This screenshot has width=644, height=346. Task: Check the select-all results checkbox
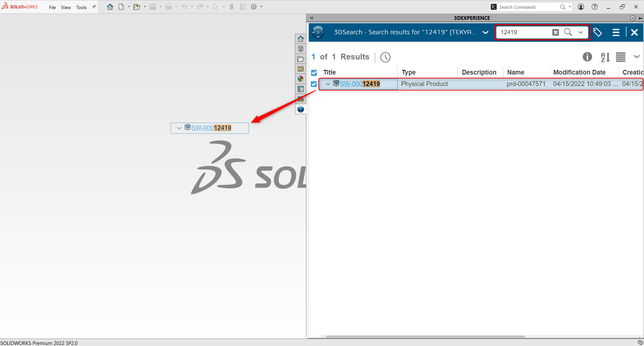pyautogui.click(x=314, y=73)
